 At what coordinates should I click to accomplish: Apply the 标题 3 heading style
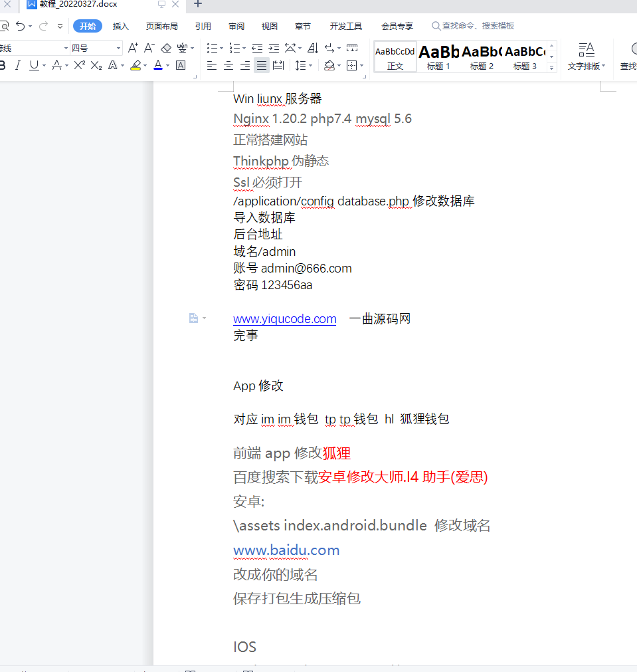(525, 57)
